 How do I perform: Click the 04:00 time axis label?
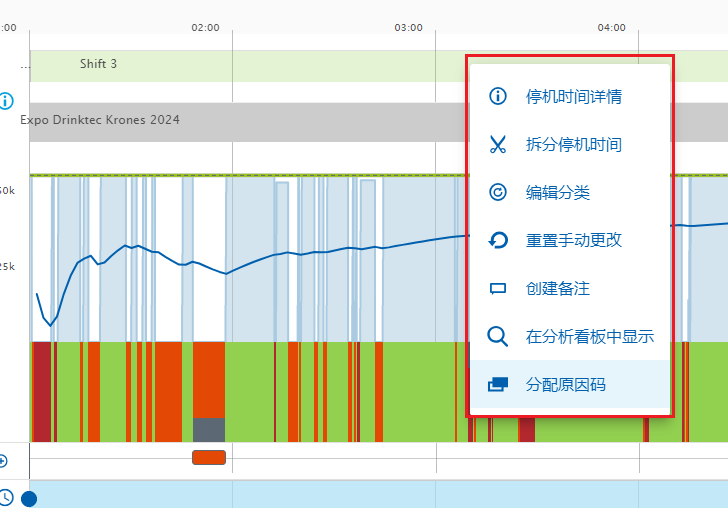(611, 28)
